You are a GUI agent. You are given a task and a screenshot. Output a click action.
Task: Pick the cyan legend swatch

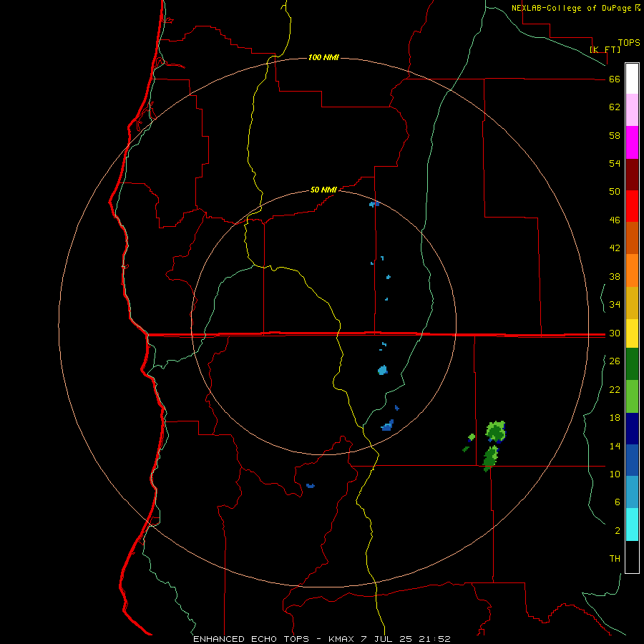click(632, 525)
